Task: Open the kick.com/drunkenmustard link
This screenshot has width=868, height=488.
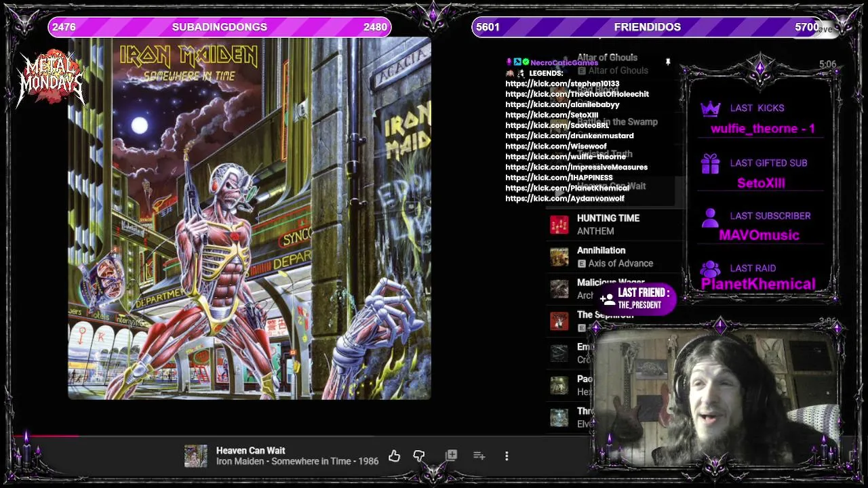Action: (570, 136)
